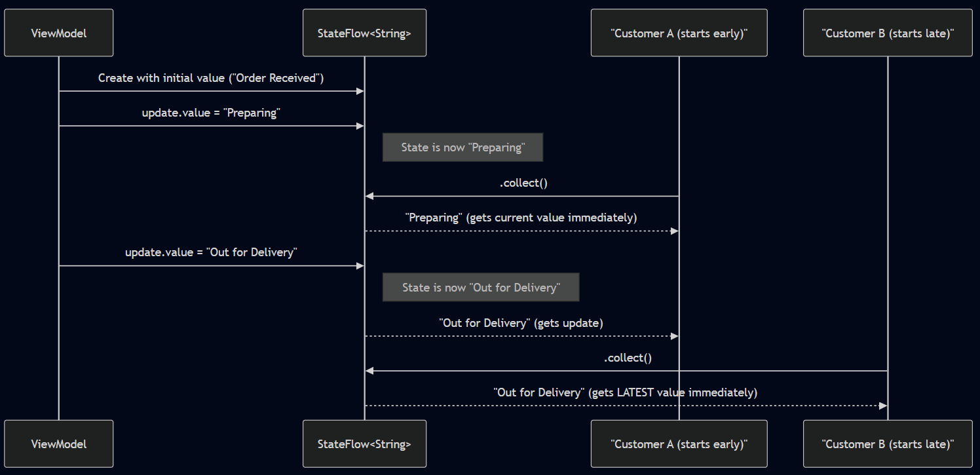Click the .collect() label from Customer A

tap(523, 183)
